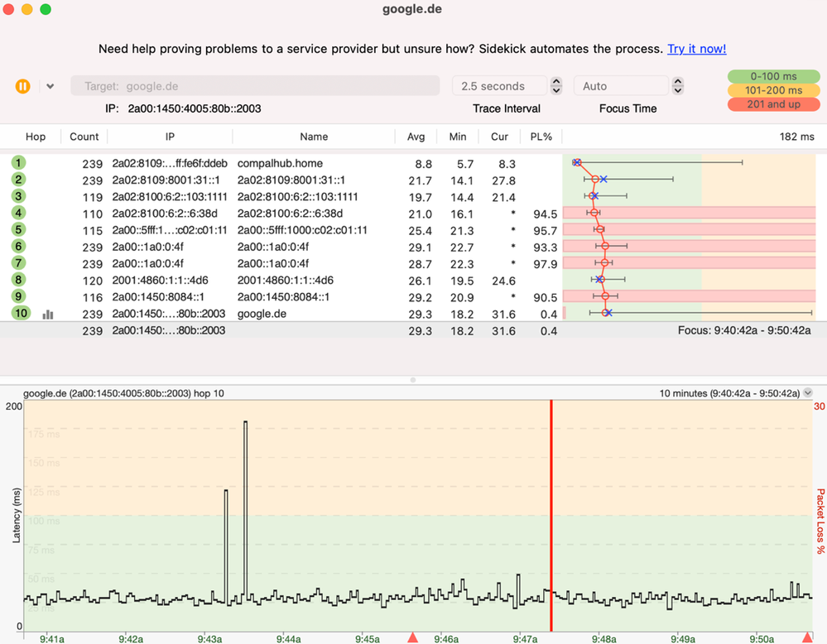This screenshot has height=644, width=827.
Task: Select the hop 10 green circle icon
Action: point(21,313)
